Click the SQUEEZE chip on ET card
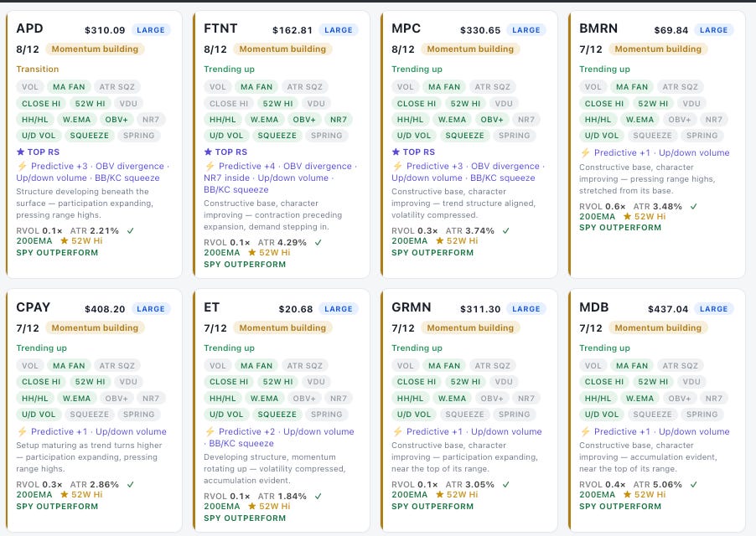This screenshot has width=756, height=536. pyautogui.click(x=277, y=415)
